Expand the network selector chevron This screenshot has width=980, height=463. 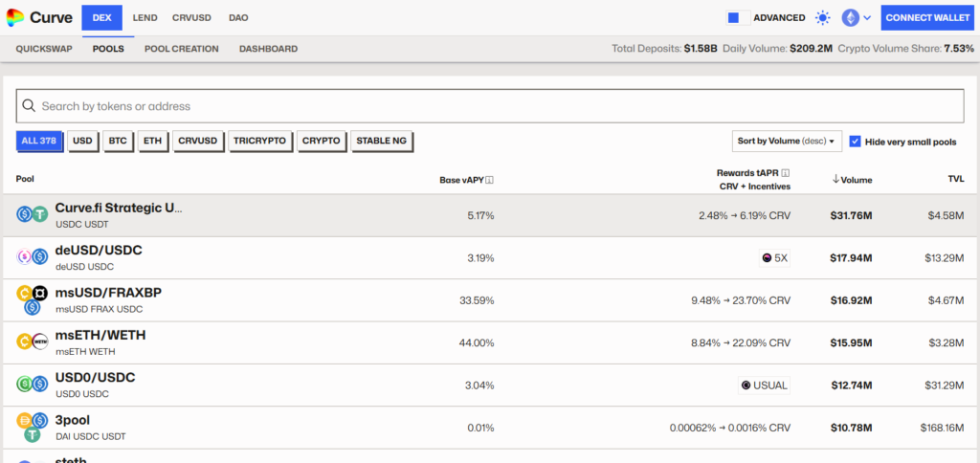coord(867,18)
